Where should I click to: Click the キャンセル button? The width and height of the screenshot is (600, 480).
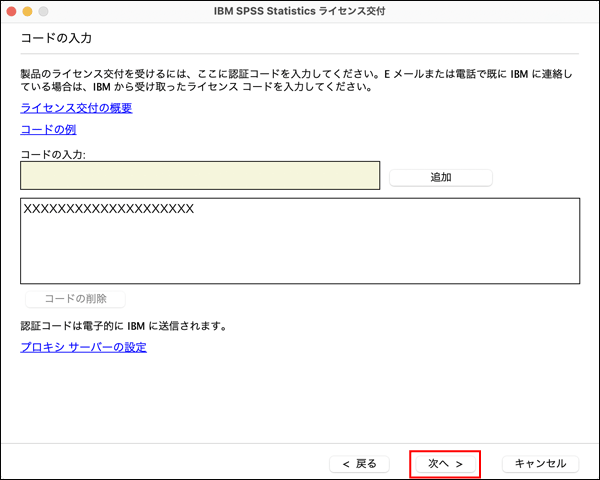[540, 464]
